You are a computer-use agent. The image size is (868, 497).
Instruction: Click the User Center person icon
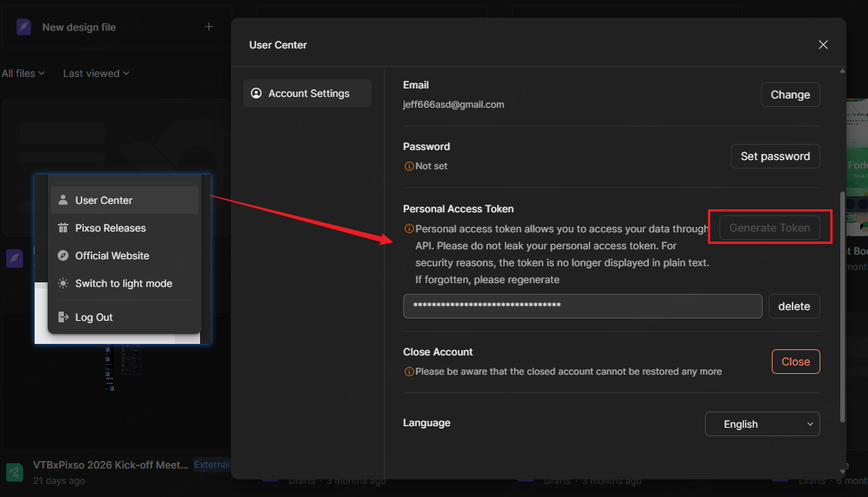tap(62, 200)
